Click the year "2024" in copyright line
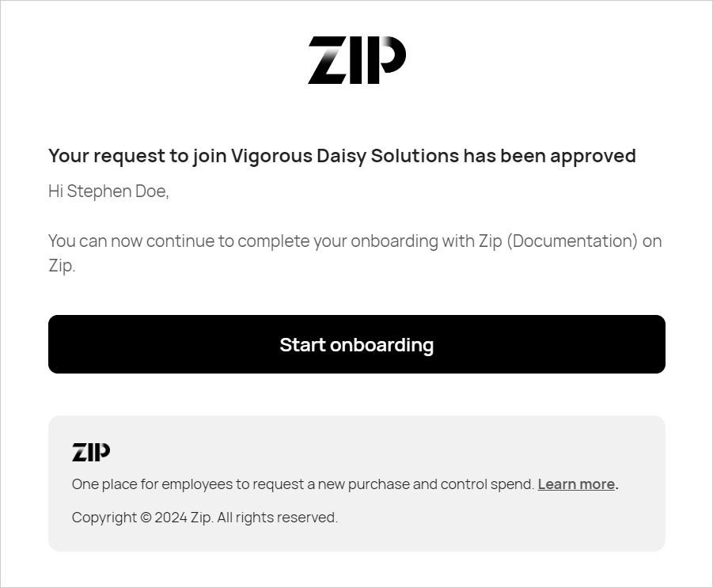The height and width of the screenshot is (588, 713). tap(171, 518)
